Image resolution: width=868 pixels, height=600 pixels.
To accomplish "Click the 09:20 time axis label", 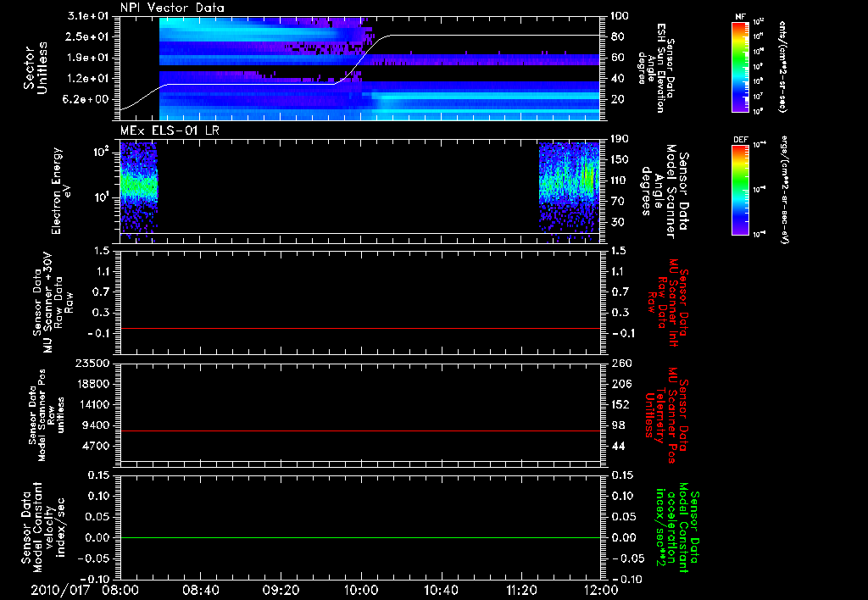I will pyautogui.click(x=281, y=590).
